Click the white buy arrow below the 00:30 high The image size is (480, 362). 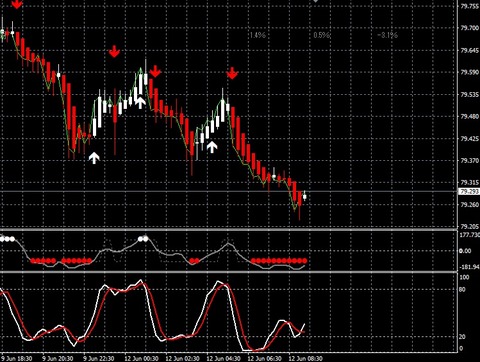pos(140,102)
